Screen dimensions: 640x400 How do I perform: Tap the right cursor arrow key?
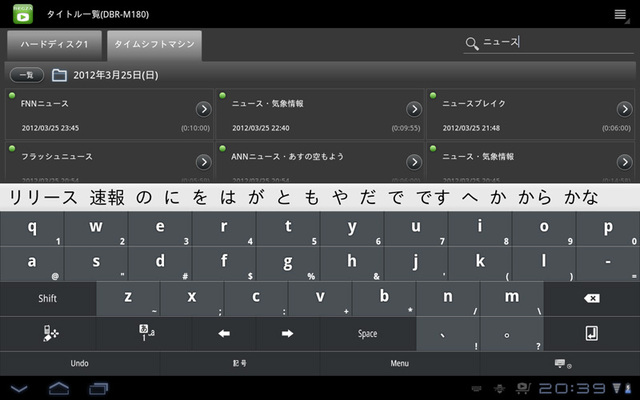tap(288, 333)
